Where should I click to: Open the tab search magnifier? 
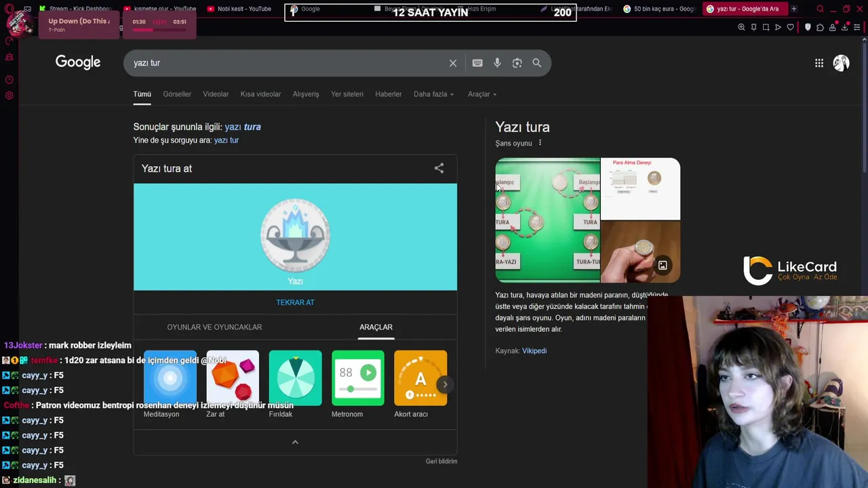pyautogui.click(x=820, y=9)
